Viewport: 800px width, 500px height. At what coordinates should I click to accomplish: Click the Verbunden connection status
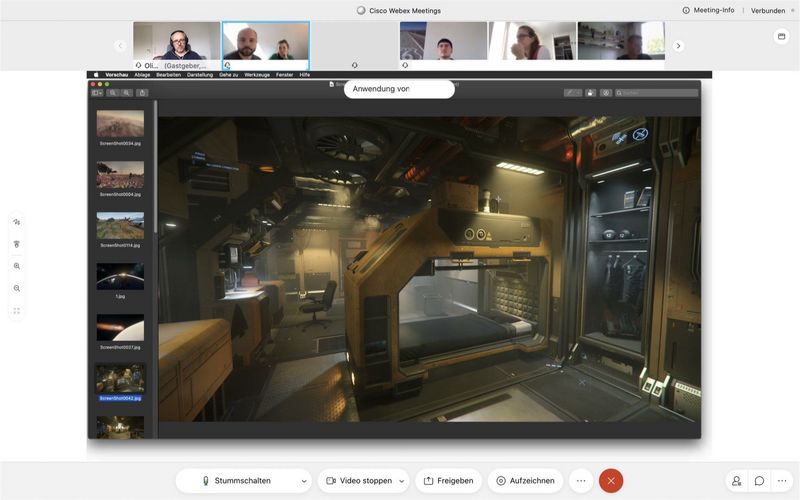tap(768, 10)
